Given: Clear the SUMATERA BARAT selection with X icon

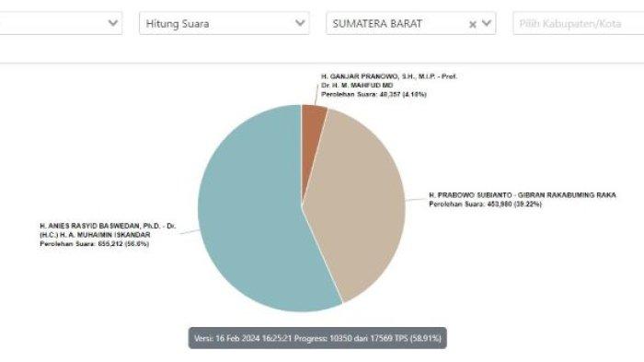Looking at the screenshot, I should pyautogui.click(x=472, y=24).
